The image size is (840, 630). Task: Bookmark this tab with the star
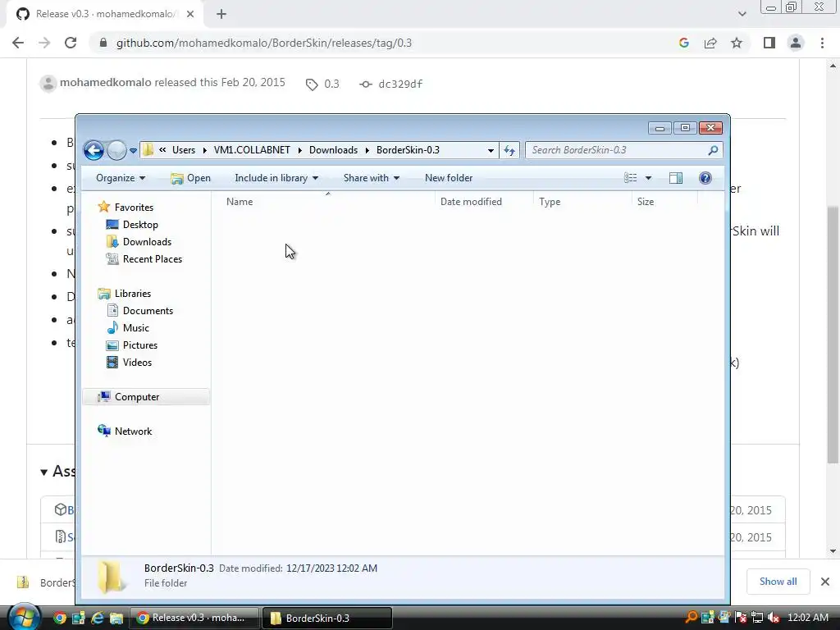[737, 43]
